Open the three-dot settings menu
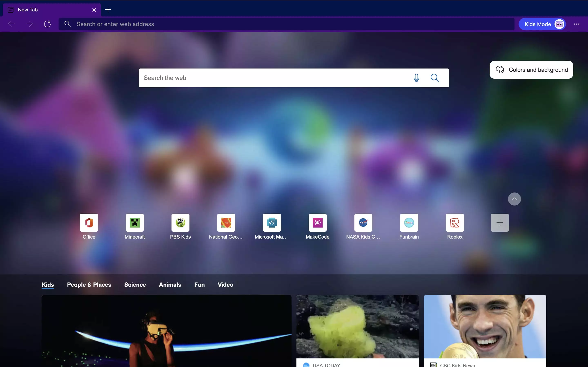Image resolution: width=588 pixels, height=367 pixels. (576, 24)
